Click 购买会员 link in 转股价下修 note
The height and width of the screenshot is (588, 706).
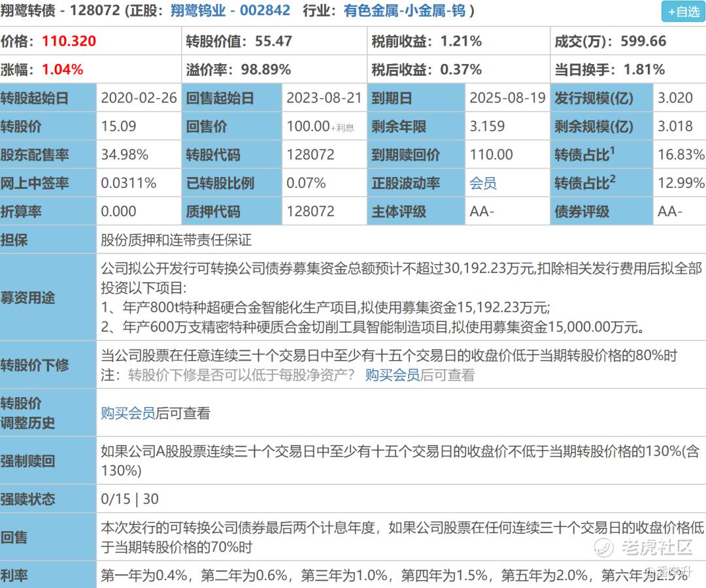click(392, 375)
